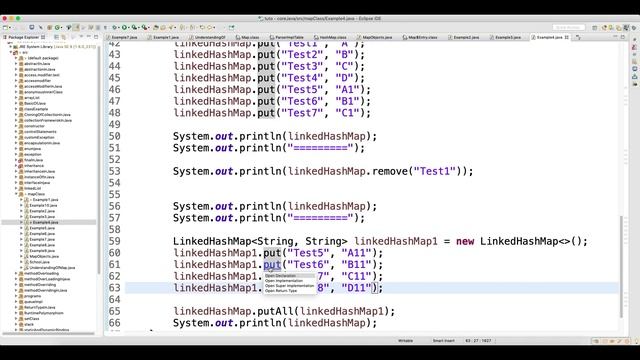
Task: Click the Smart Insert status bar entry
Action: pyautogui.click(x=443, y=340)
